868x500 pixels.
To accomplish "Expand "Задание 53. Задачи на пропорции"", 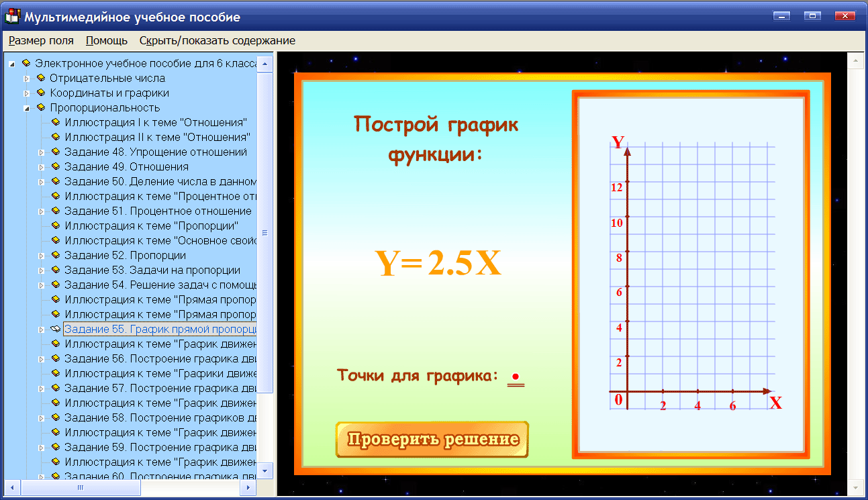I will point(40,269).
